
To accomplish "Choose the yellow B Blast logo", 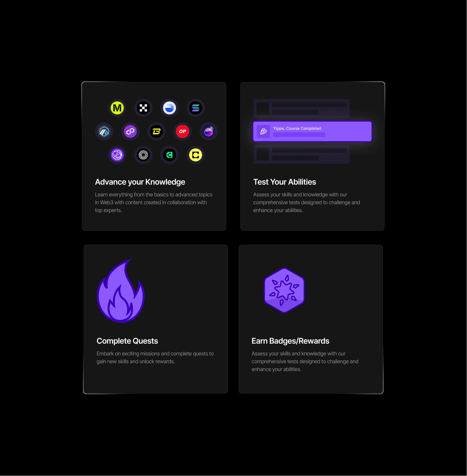I will 156,132.
